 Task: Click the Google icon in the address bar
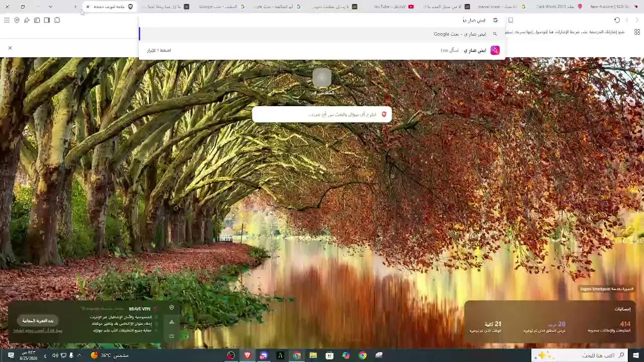(495, 20)
